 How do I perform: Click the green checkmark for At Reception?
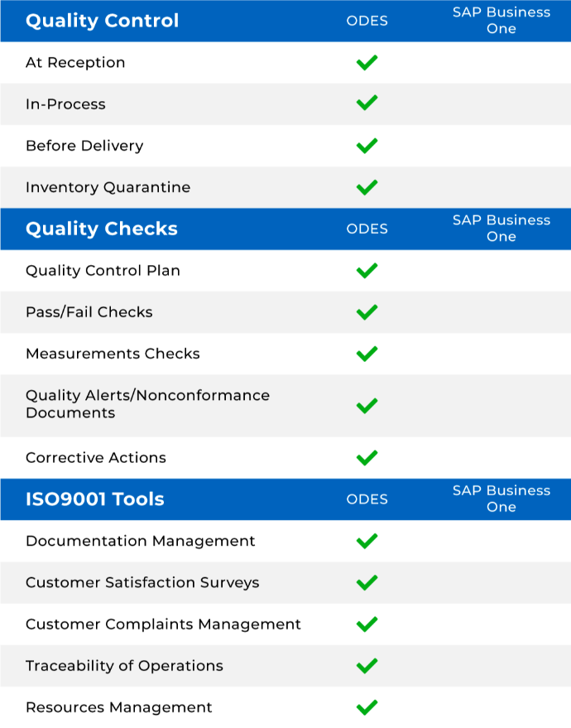pyautogui.click(x=367, y=63)
